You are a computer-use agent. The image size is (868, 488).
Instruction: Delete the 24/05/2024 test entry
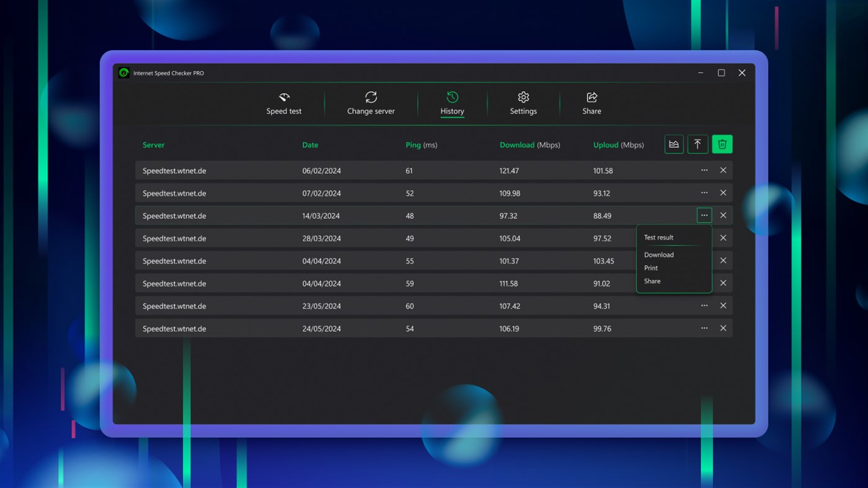pyautogui.click(x=723, y=328)
